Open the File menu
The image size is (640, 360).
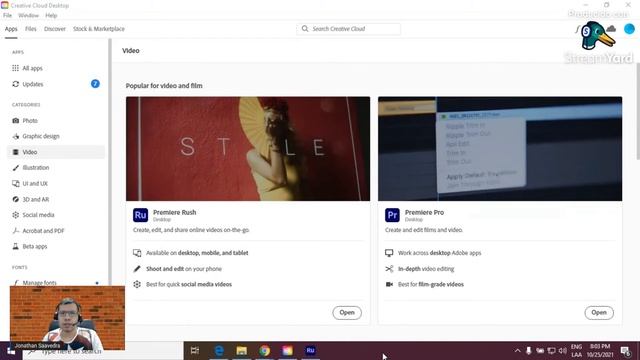pos(7,15)
